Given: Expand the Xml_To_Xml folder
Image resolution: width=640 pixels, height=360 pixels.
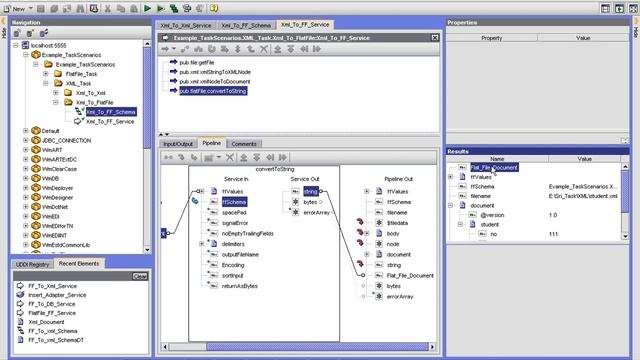Looking at the screenshot, I should pos(56,93).
